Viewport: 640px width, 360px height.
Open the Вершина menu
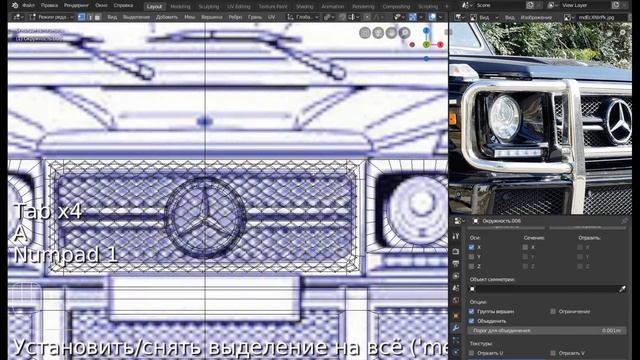[x=212, y=17]
